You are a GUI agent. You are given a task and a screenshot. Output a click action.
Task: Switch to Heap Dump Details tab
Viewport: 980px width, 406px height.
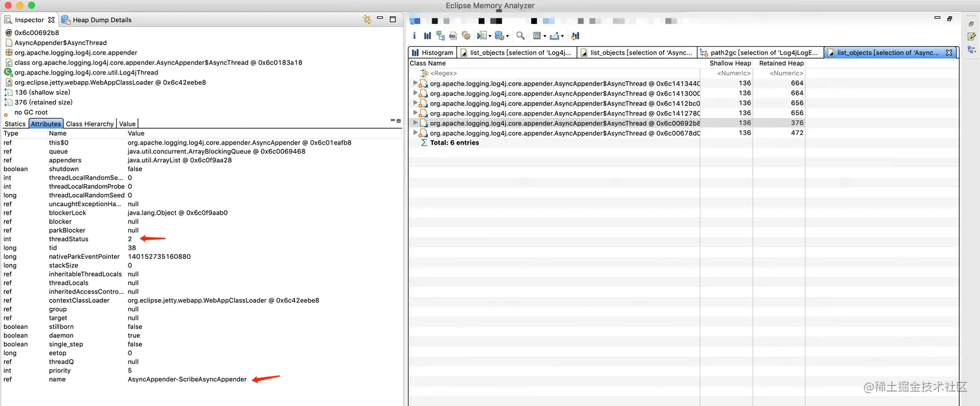tap(97, 20)
